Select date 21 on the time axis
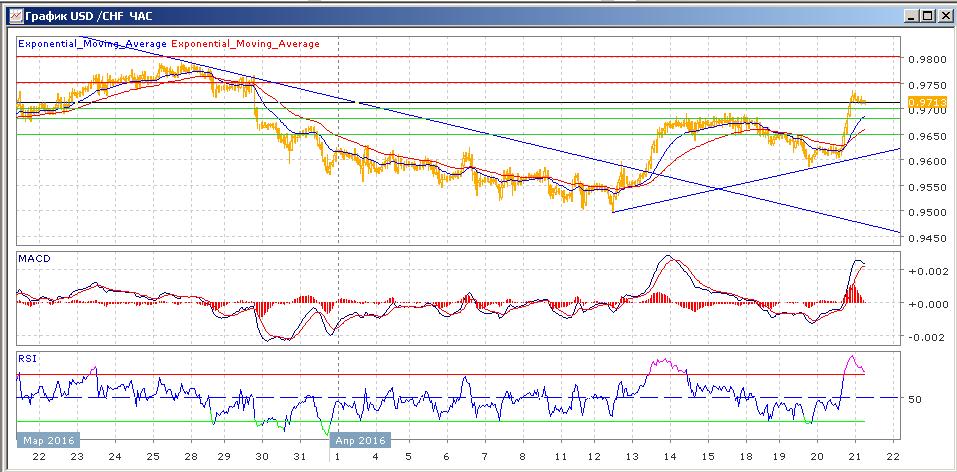 point(855,456)
